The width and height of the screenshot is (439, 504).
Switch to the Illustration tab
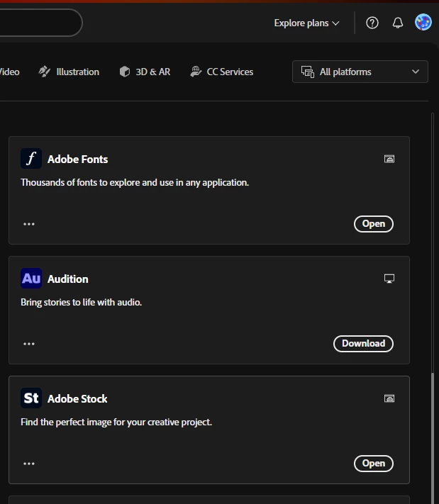[x=69, y=72]
